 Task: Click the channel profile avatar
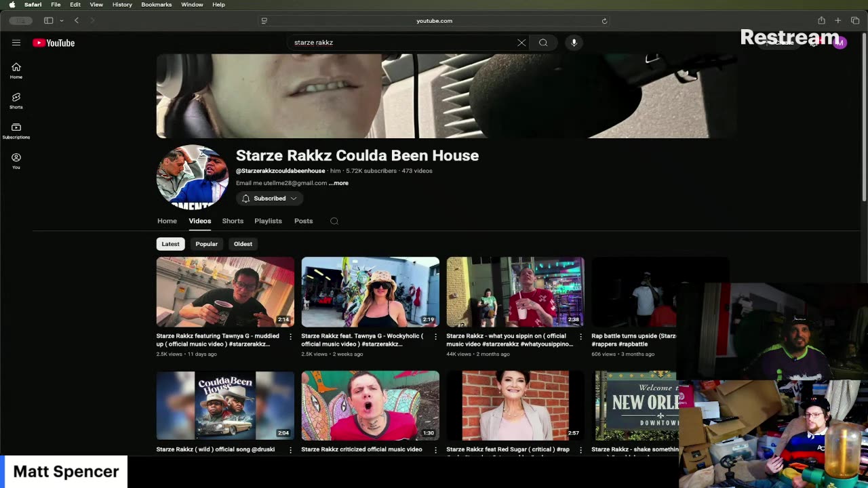(x=193, y=177)
